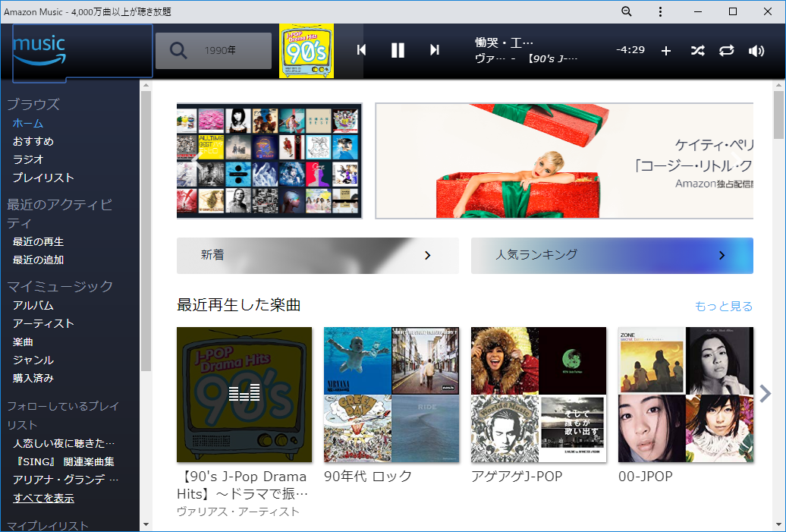This screenshot has width=786, height=532.
Task: Open the アリアナ・グランデ playlist
Action: [66, 480]
